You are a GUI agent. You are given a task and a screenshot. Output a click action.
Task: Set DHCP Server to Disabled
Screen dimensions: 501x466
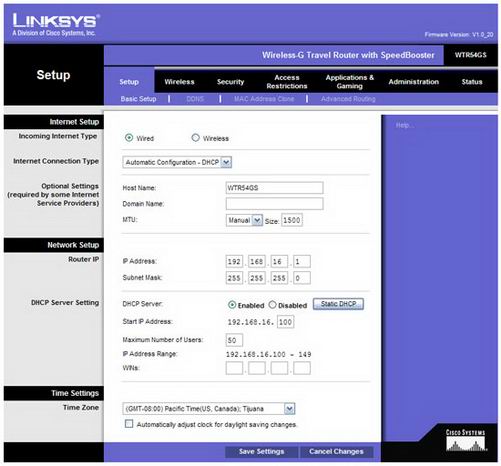click(x=272, y=305)
